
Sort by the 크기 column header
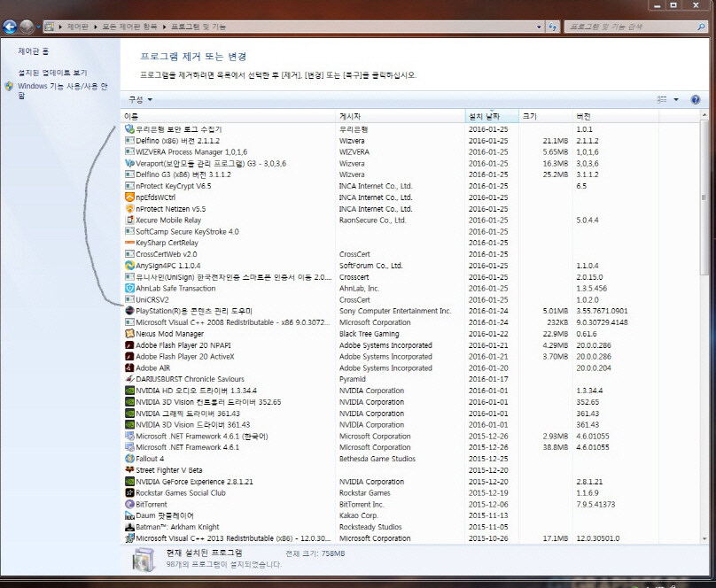point(545,116)
